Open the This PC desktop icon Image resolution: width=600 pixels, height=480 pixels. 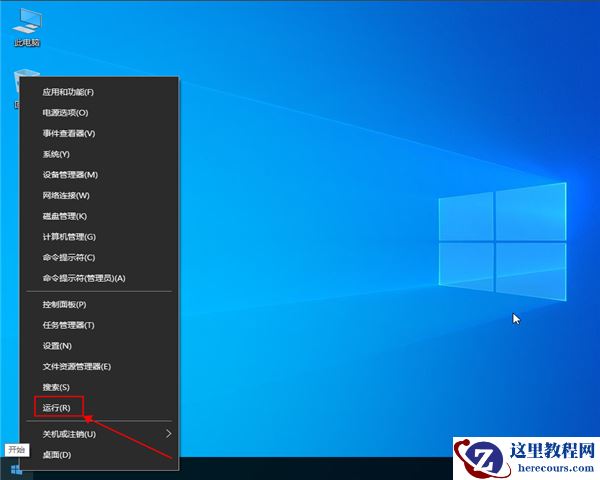pyautogui.click(x=26, y=27)
